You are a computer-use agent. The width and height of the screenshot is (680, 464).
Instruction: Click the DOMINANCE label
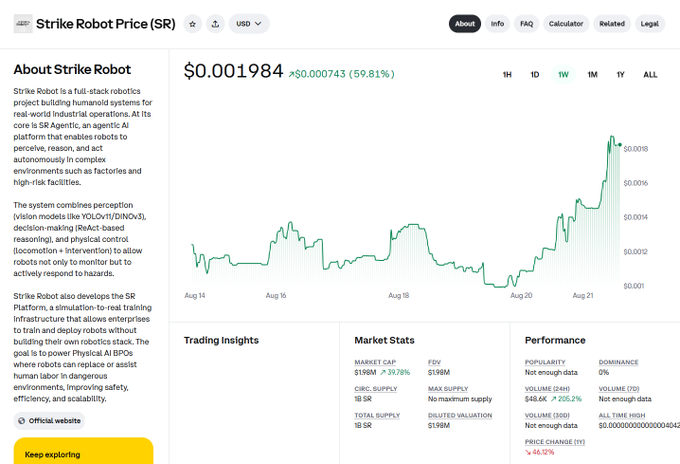(x=618, y=362)
